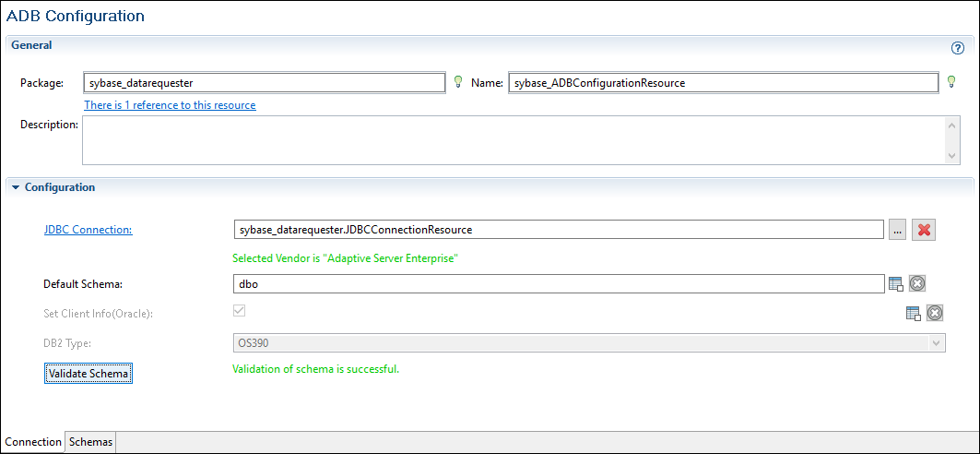Browse JDBC Connection with ellipsis button
The image size is (980, 454).
pos(897,230)
